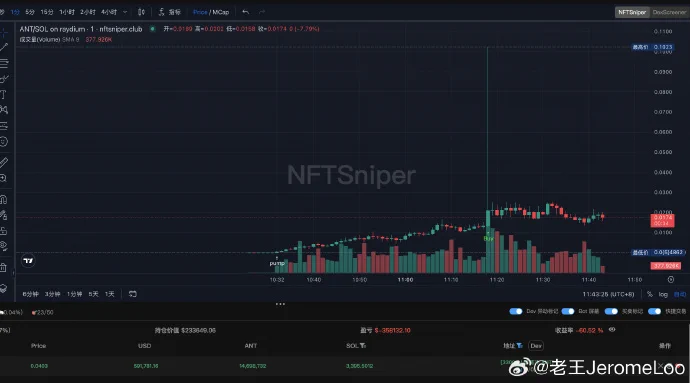Image resolution: width=690 pixels, height=383 pixels.
Task: Toggle percent scale mode
Action: (x=650, y=294)
